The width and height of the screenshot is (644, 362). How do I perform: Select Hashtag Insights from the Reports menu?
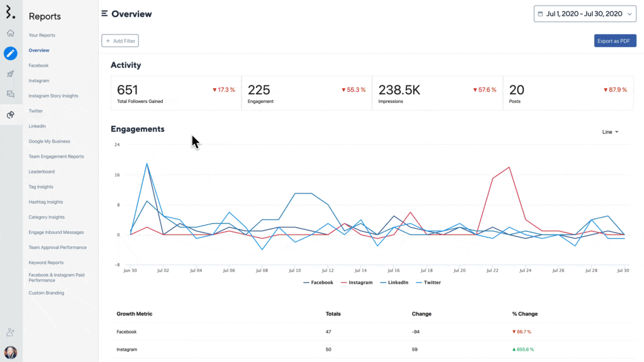pyautogui.click(x=47, y=202)
